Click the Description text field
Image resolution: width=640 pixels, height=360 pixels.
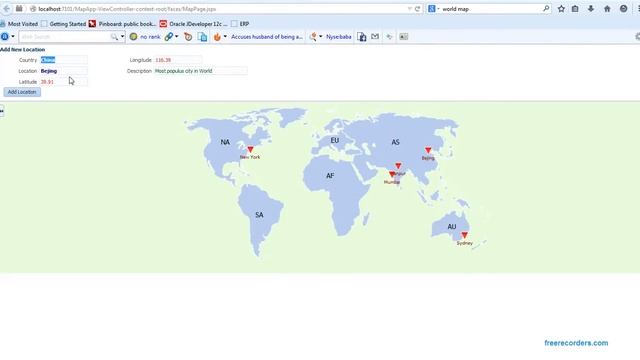coord(201,71)
